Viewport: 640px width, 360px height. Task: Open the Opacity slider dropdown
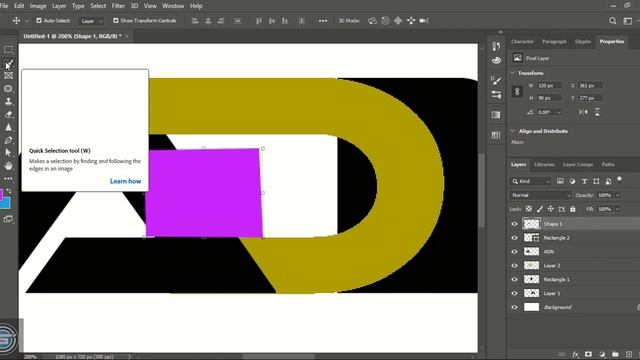click(x=618, y=195)
